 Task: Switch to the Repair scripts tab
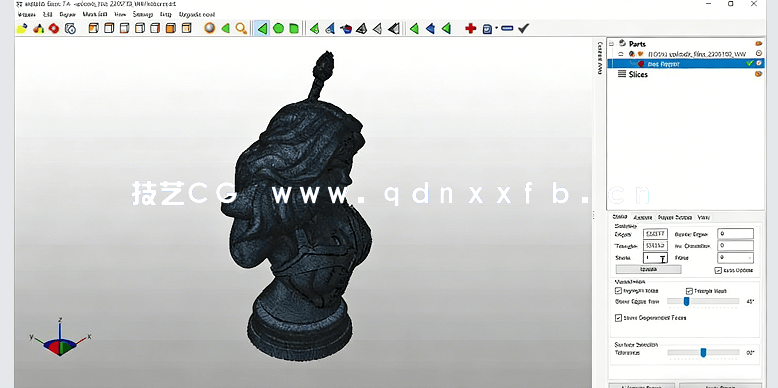[x=675, y=217]
